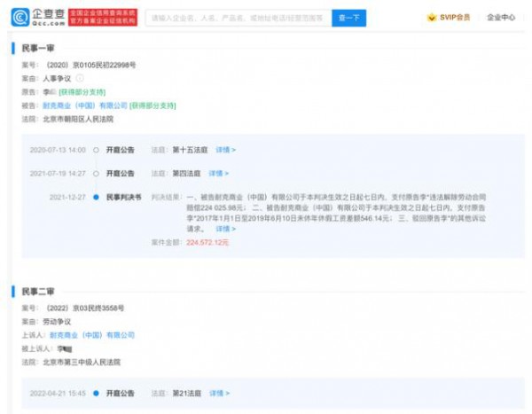Click case number (2022)京03民终3558号

pyautogui.click(x=84, y=309)
